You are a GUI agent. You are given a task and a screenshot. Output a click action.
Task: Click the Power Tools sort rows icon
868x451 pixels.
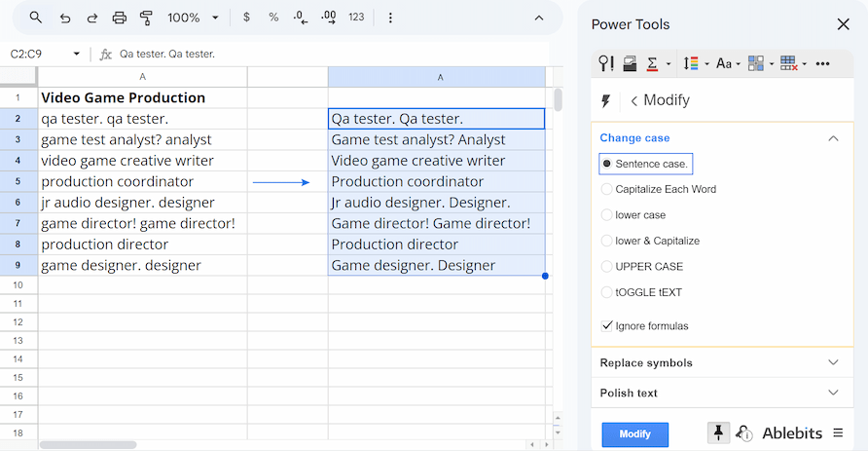point(690,63)
